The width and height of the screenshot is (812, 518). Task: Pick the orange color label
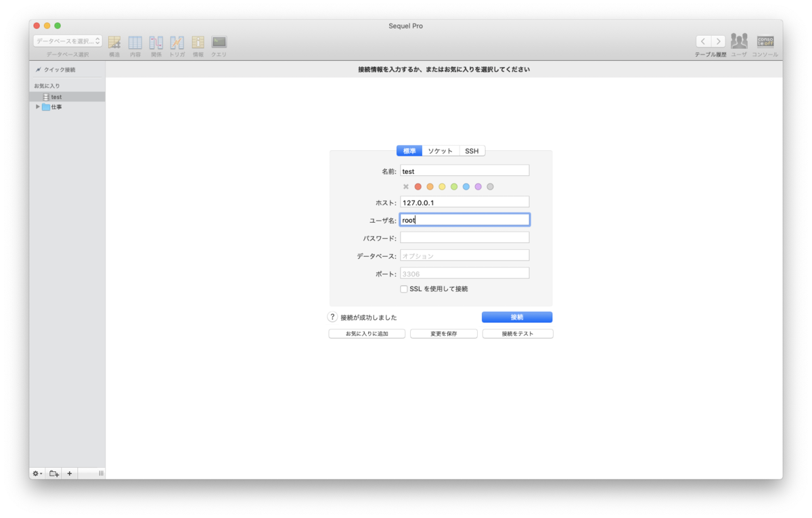tap(430, 187)
